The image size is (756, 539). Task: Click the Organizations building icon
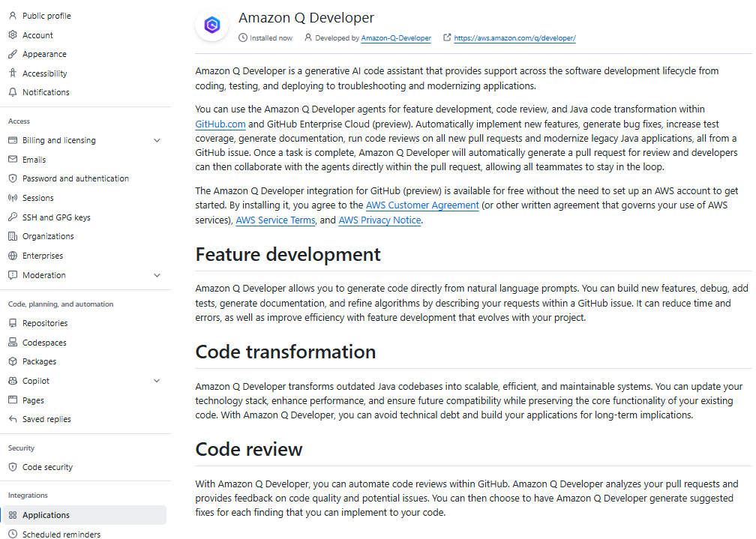click(x=13, y=236)
